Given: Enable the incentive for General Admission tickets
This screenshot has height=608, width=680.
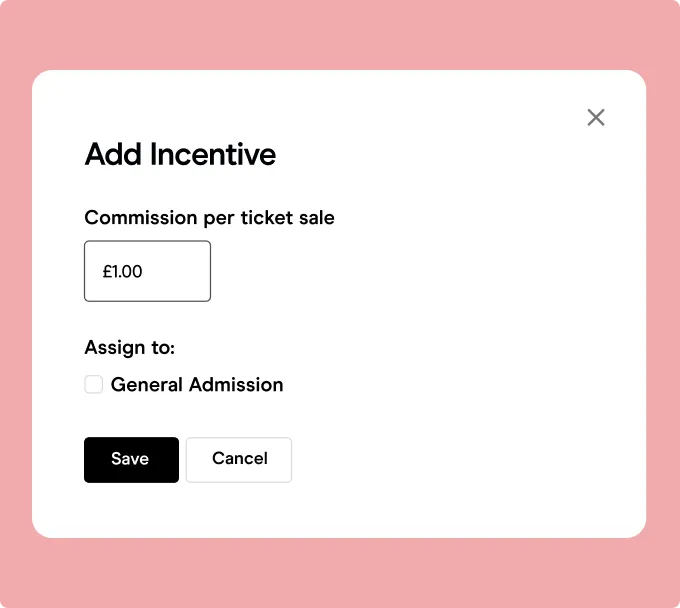Looking at the screenshot, I should coord(94,384).
